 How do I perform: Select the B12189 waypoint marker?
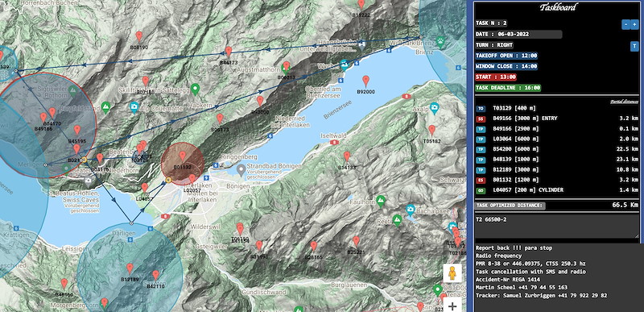tap(130, 268)
